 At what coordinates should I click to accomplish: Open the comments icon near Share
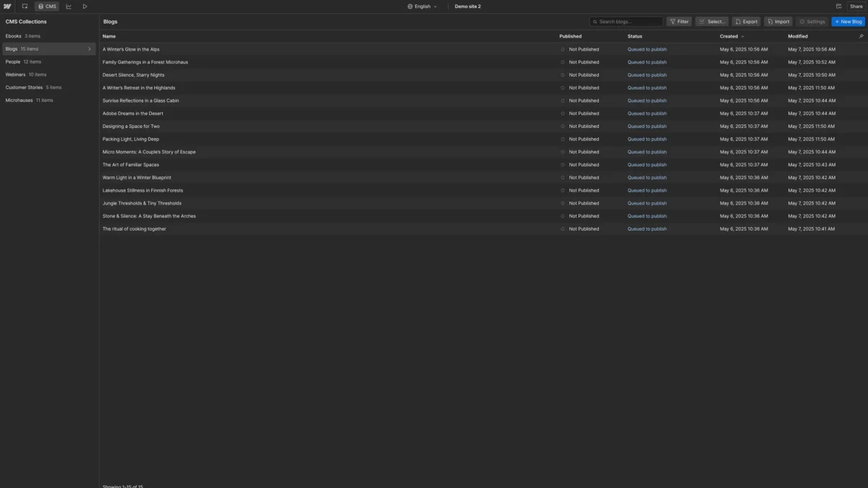coord(838,6)
